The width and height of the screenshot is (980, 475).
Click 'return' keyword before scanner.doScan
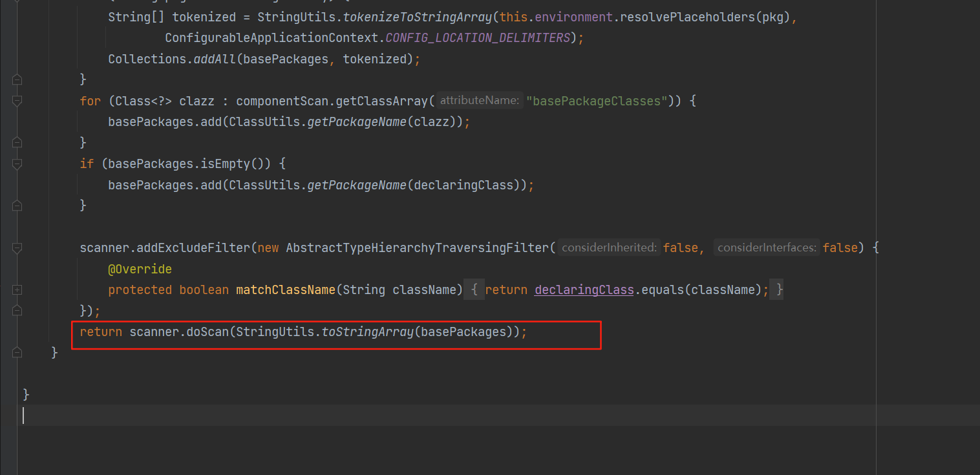coord(101,332)
